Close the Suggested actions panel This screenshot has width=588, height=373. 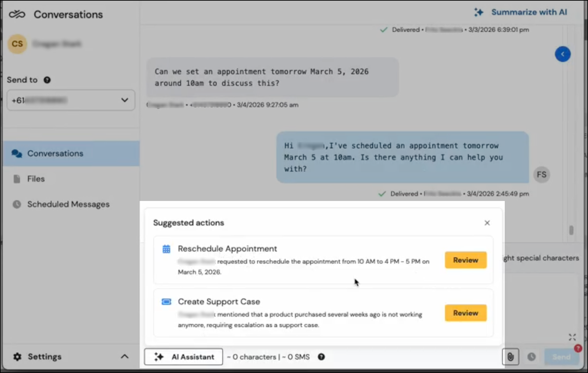pyautogui.click(x=487, y=223)
